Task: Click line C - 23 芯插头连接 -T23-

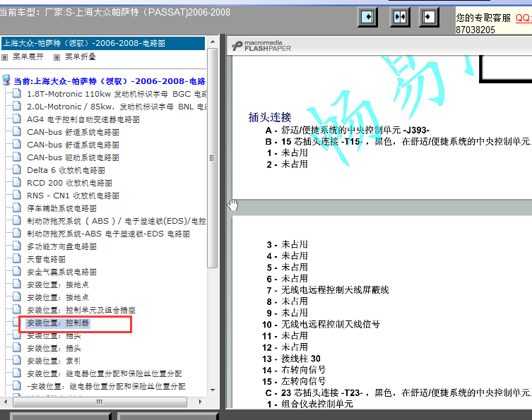Action: pyautogui.click(x=398, y=393)
